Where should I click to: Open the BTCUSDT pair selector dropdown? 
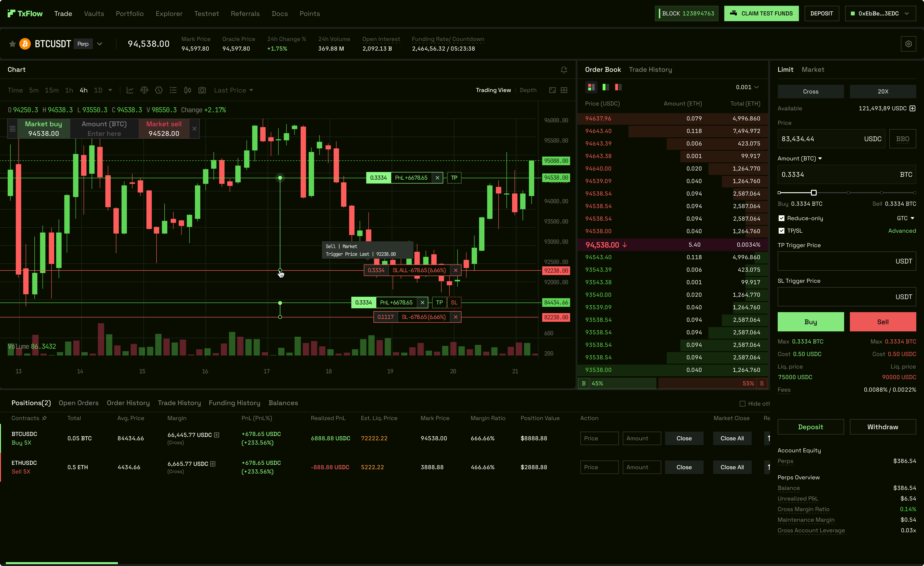[99, 44]
